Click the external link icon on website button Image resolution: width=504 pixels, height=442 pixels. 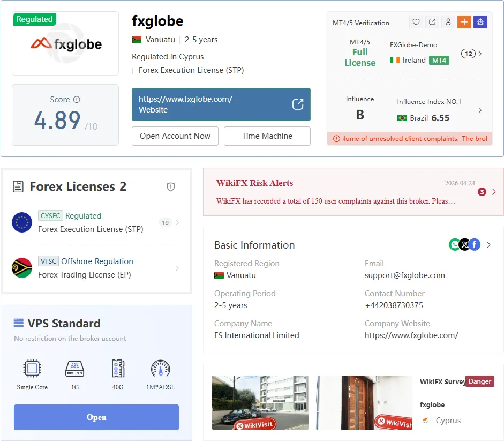coord(298,104)
